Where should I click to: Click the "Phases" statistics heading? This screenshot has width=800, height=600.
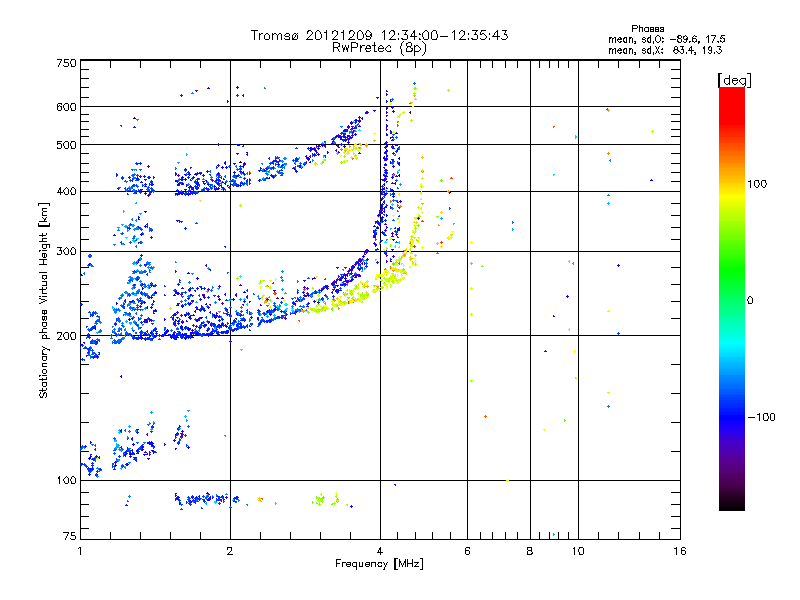coord(647,29)
